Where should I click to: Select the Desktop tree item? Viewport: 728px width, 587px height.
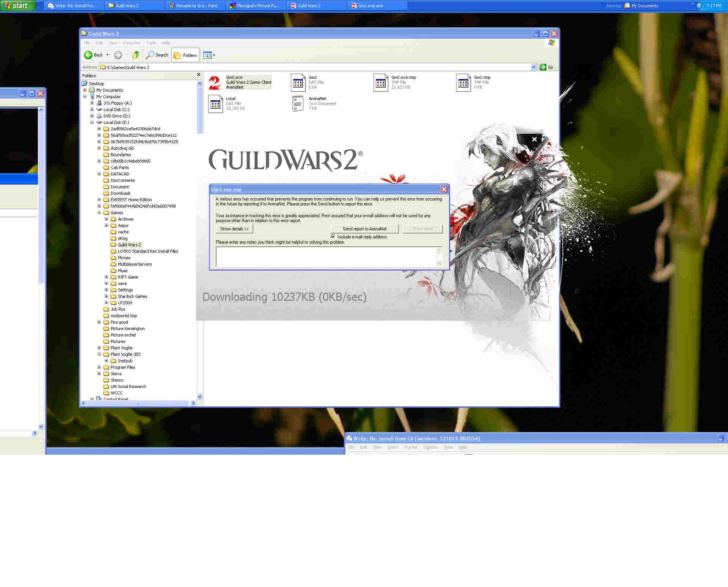point(96,84)
